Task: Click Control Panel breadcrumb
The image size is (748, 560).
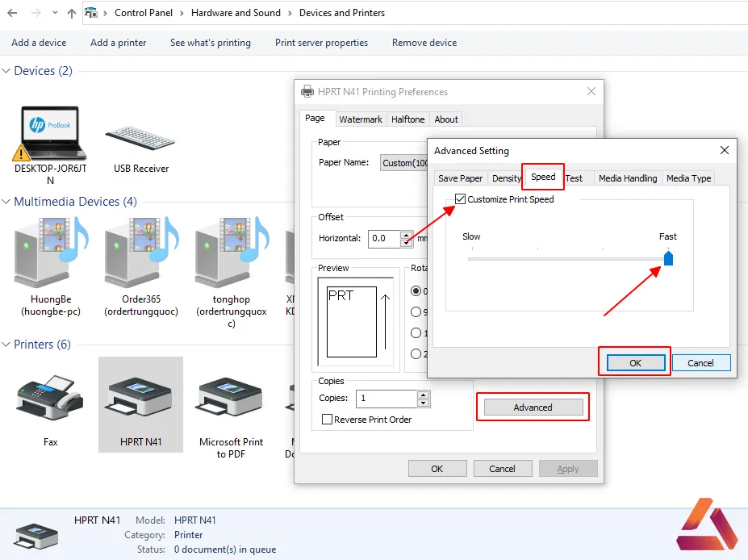Action: click(144, 13)
